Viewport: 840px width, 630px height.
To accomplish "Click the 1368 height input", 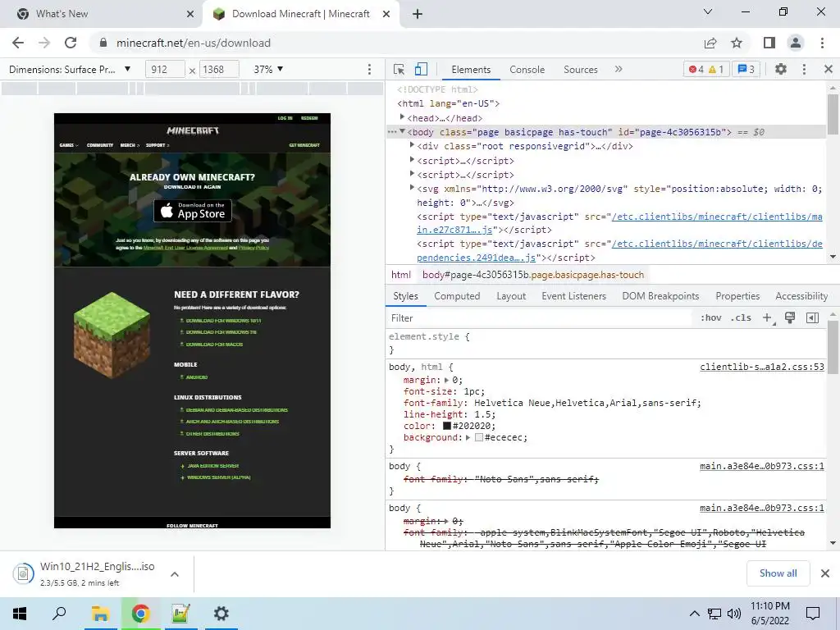I will pyautogui.click(x=219, y=69).
